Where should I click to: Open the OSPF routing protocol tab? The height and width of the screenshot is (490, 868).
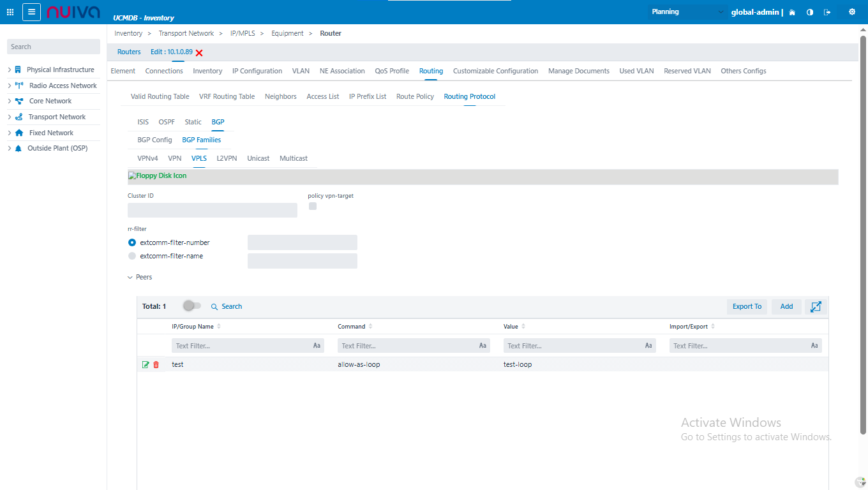coord(167,122)
